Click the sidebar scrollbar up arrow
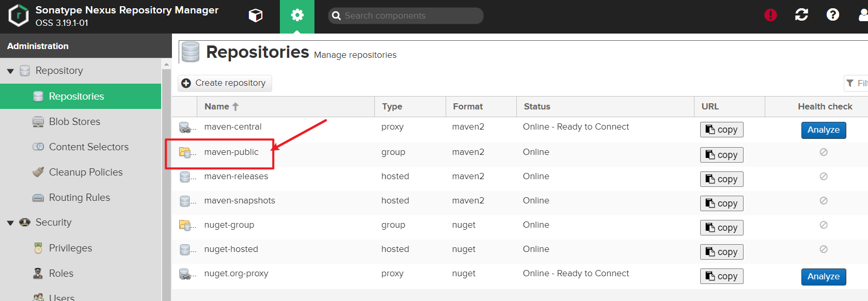Image resolution: width=868 pixels, height=301 pixels. [x=166, y=65]
